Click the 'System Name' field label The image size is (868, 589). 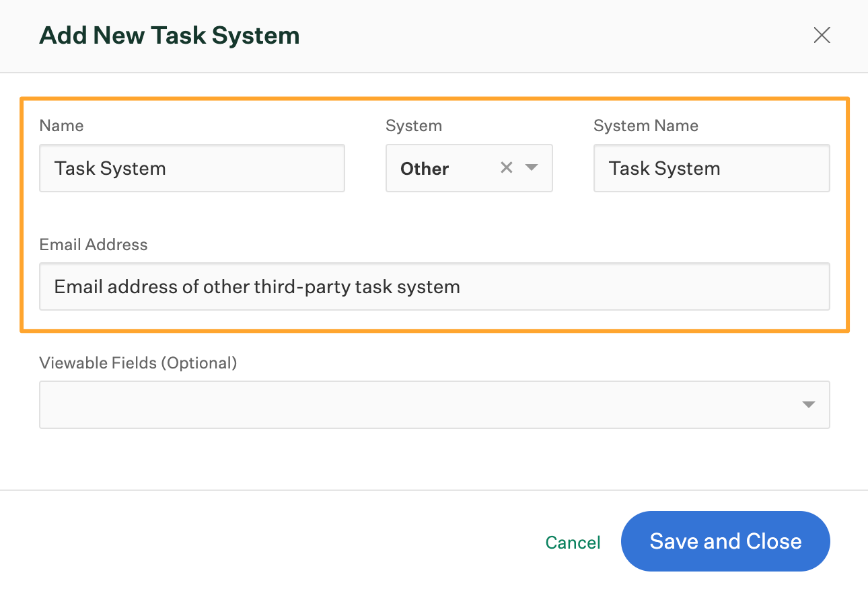[x=645, y=126]
